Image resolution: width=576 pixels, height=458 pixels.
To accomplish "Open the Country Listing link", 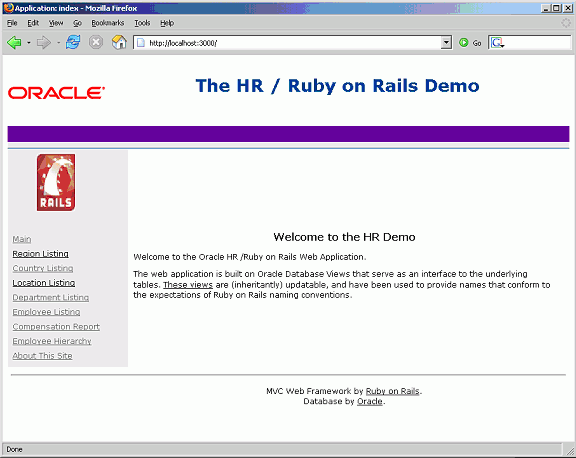I will pos(43,268).
